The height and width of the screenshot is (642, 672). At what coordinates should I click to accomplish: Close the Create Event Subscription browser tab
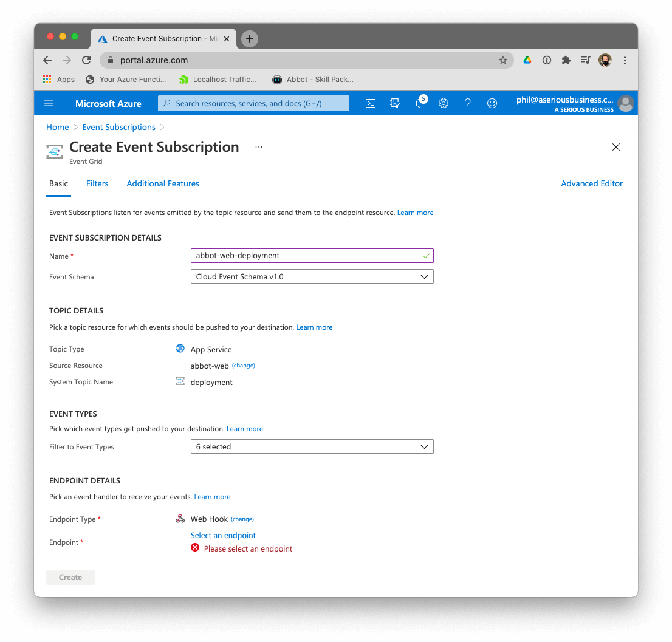coord(227,39)
